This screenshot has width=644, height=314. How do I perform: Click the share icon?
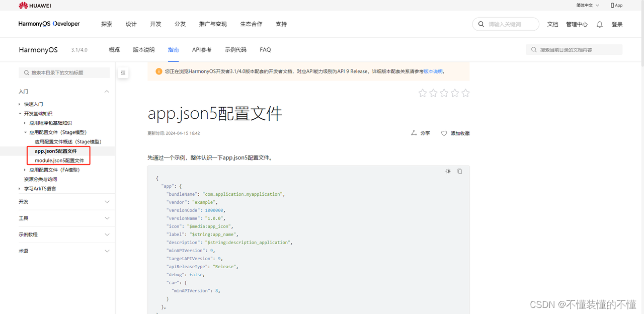(414, 133)
